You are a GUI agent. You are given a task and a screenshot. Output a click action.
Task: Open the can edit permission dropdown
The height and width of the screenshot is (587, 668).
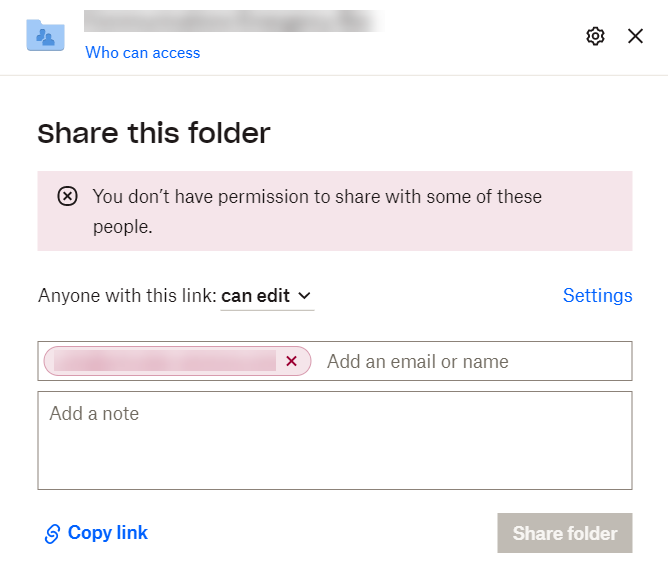[x=265, y=296]
